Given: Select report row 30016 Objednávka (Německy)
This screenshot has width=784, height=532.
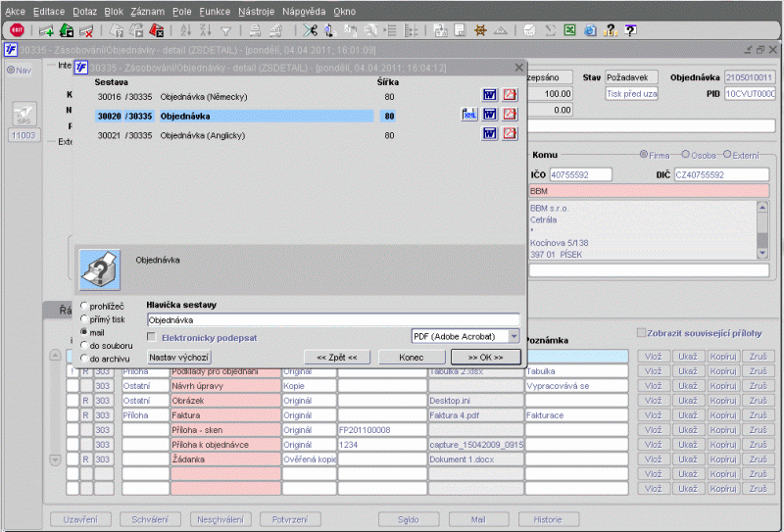Looking at the screenshot, I should coord(245,96).
